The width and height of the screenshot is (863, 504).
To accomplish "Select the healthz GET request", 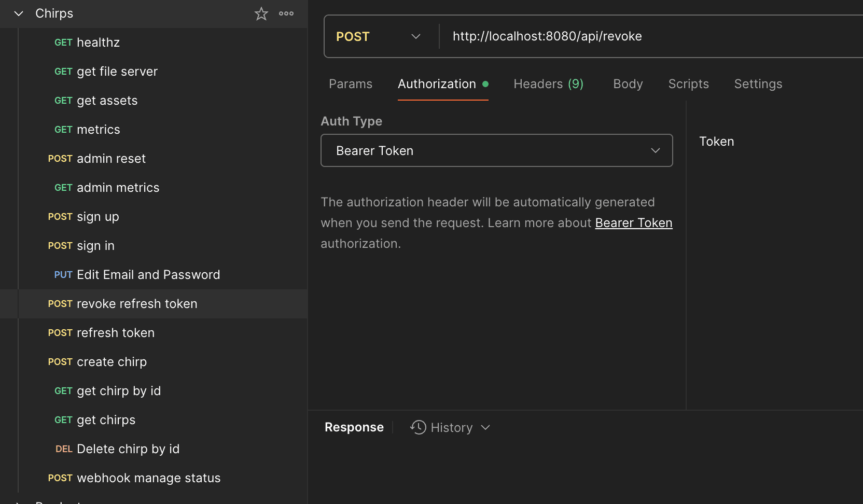I will 98,43.
